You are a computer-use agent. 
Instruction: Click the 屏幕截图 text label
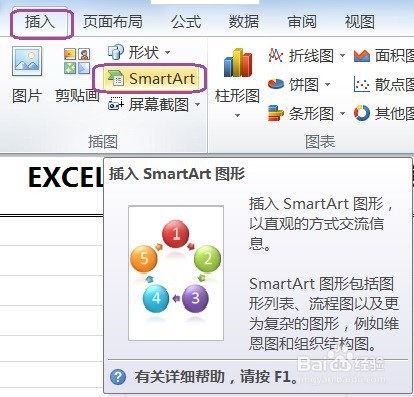point(159,105)
